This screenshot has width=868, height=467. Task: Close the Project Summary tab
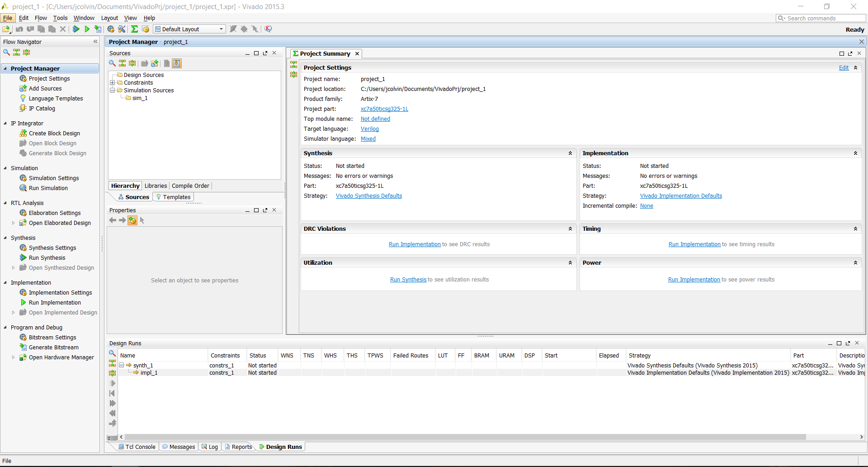click(x=357, y=54)
